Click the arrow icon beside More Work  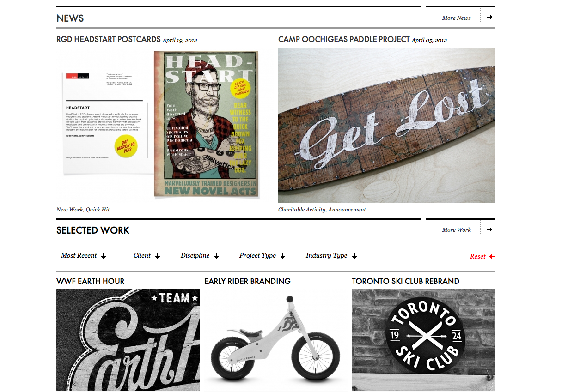point(489,229)
